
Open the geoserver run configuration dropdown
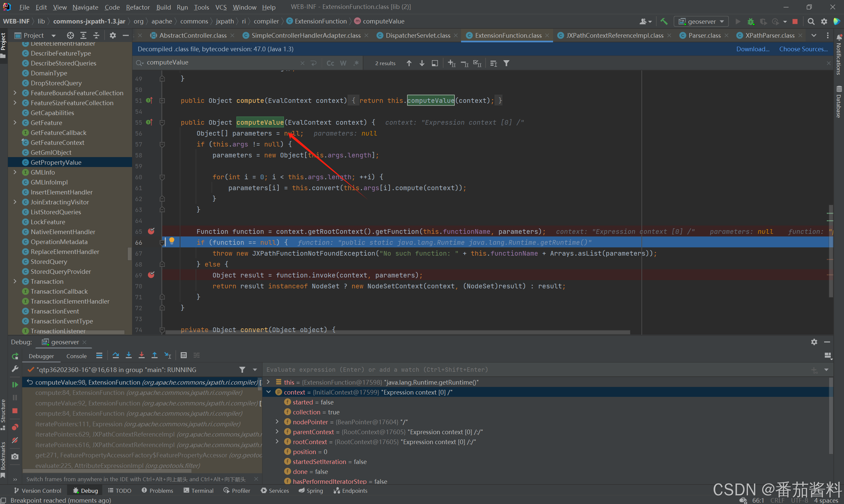coord(702,21)
